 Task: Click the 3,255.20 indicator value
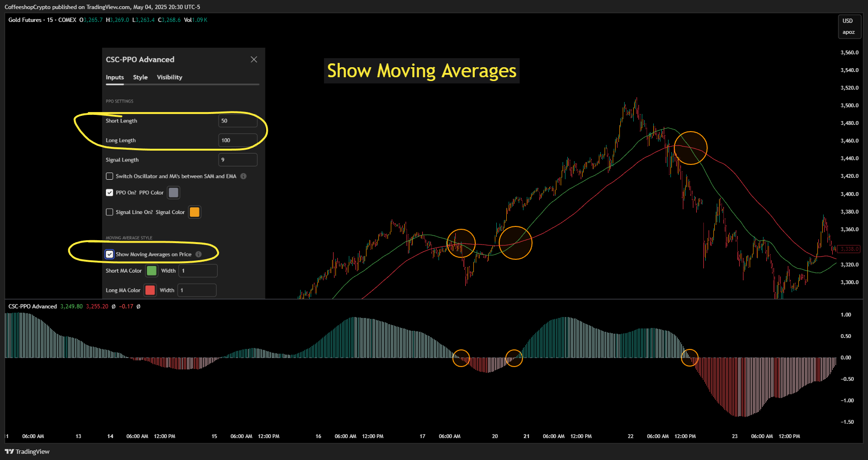tap(97, 307)
